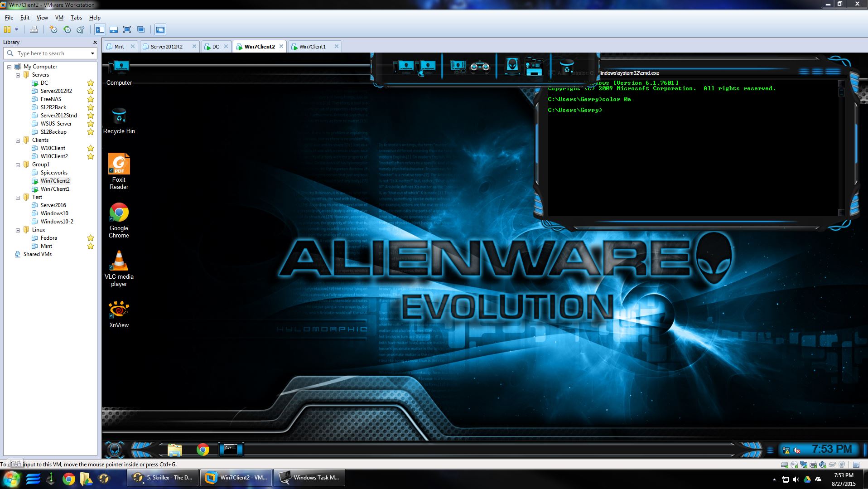Suspend the virtual machine from toolbar
Screen dimensions: 868x489
click(x=7, y=29)
